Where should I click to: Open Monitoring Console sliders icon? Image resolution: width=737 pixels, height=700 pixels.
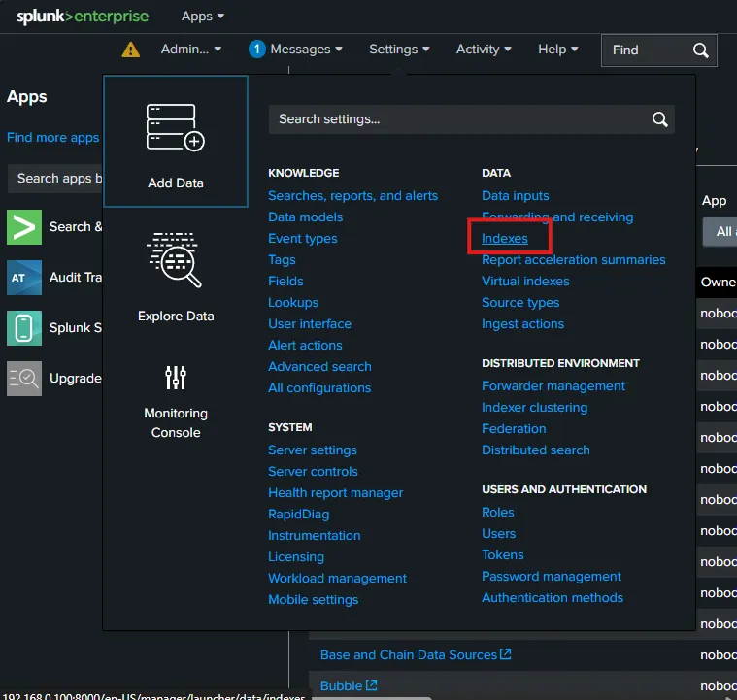point(176,378)
